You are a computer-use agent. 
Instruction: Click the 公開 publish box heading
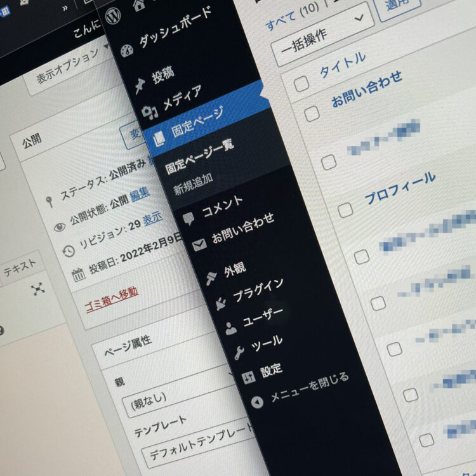pos(32,140)
